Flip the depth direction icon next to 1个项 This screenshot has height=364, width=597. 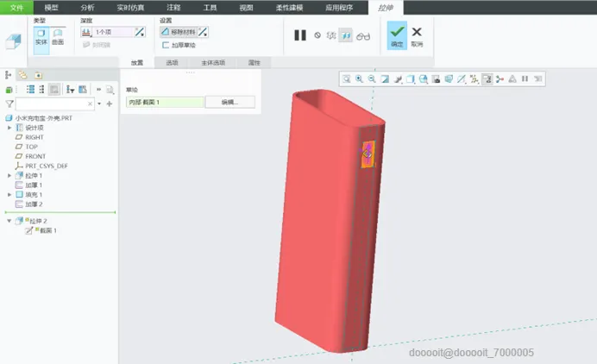pos(140,32)
